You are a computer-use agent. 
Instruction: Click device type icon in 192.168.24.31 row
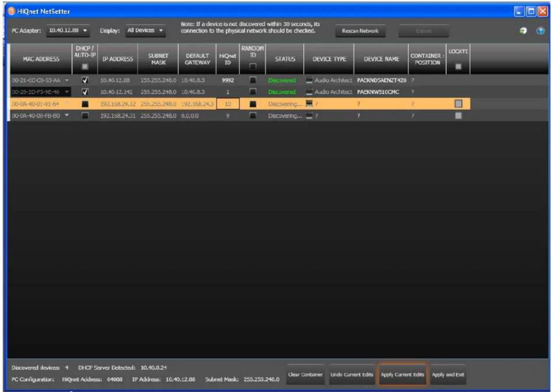310,115
